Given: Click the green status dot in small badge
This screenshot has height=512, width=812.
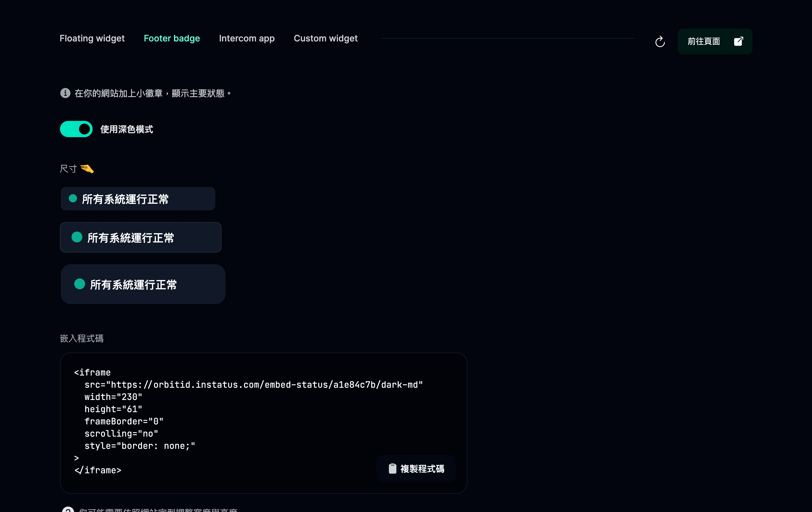Looking at the screenshot, I should 73,198.
